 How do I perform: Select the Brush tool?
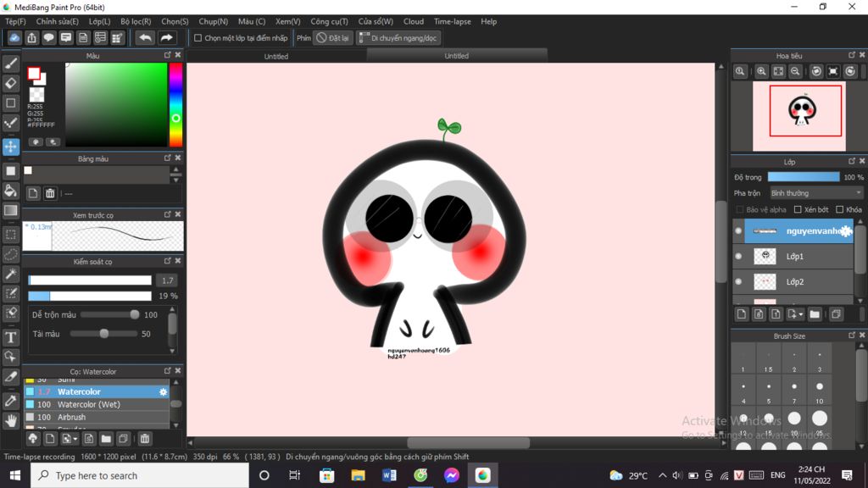pos(10,64)
